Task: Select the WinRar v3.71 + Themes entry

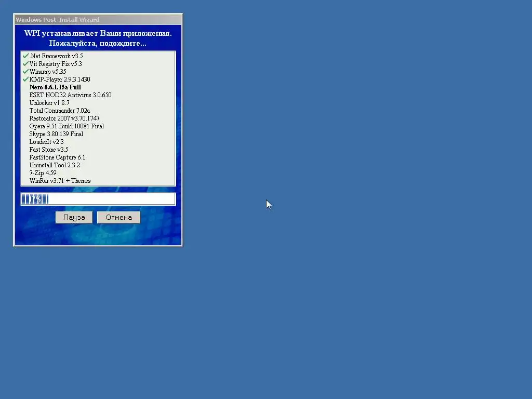Action: pos(60,181)
